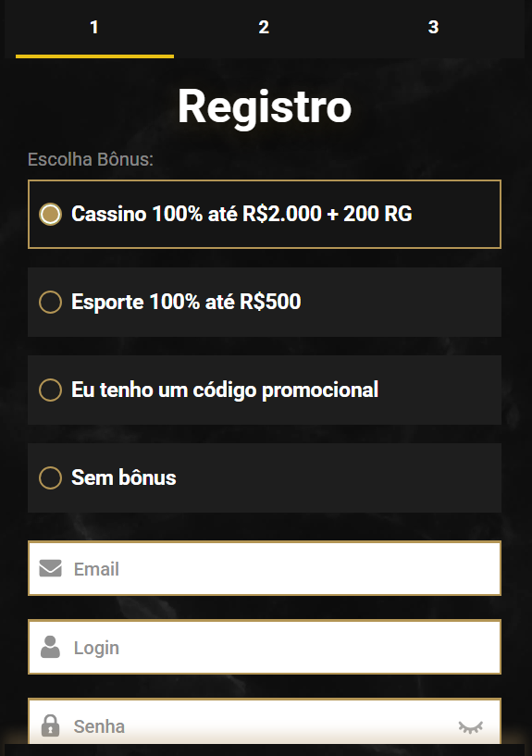Screen dimensions: 532x756
Task: Click the Registro heading
Action: point(265,107)
